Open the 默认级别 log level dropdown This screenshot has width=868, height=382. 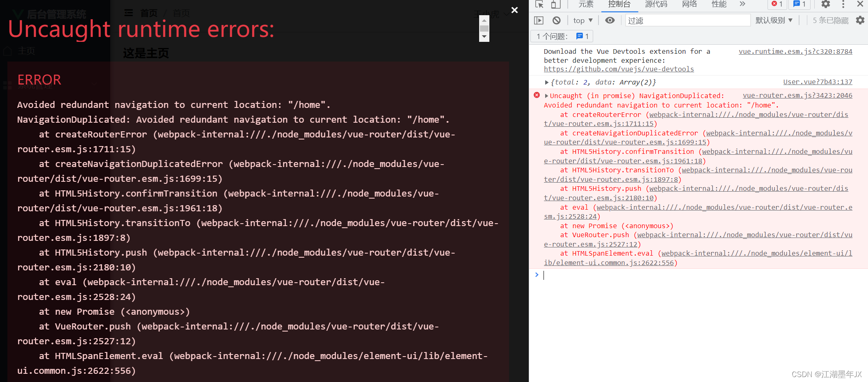point(774,21)
